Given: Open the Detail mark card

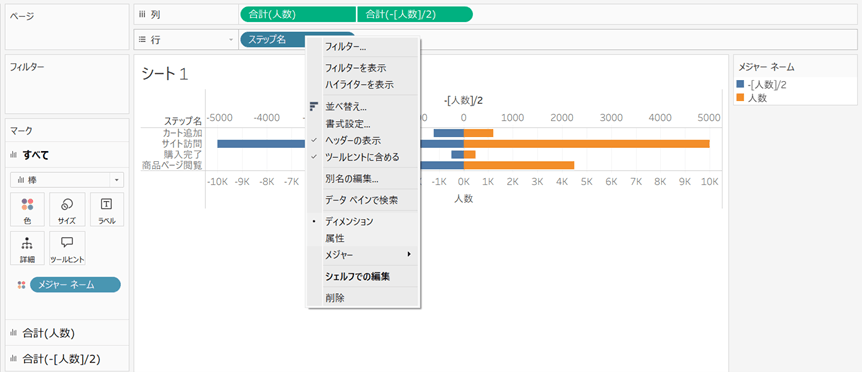Looking at the screenshot, I should 28,248.
